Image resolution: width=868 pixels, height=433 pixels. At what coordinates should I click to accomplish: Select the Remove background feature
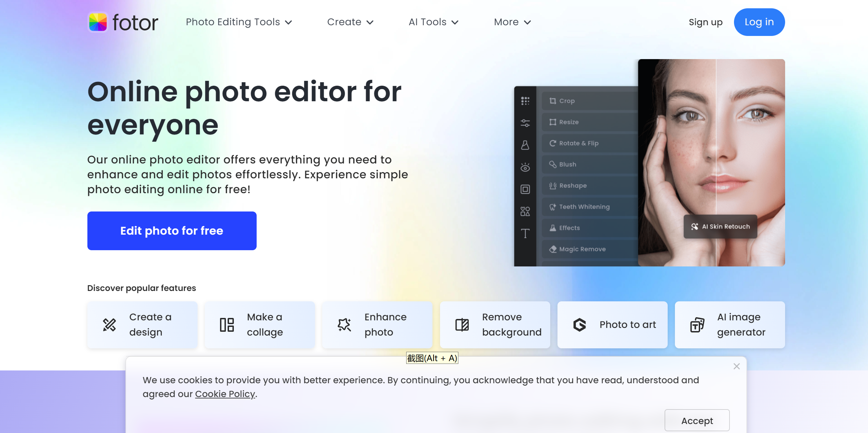pyautogui.click(x=494, y=324)
